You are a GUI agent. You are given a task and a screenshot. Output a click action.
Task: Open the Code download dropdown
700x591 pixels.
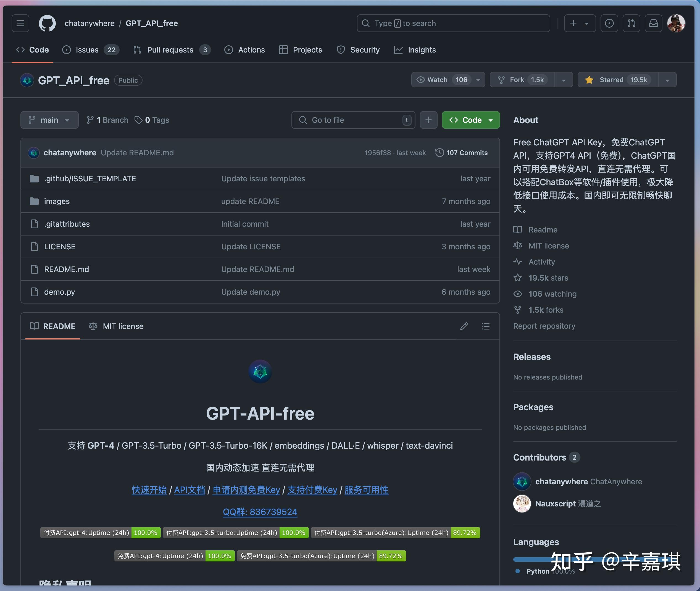tap(471, 120)
